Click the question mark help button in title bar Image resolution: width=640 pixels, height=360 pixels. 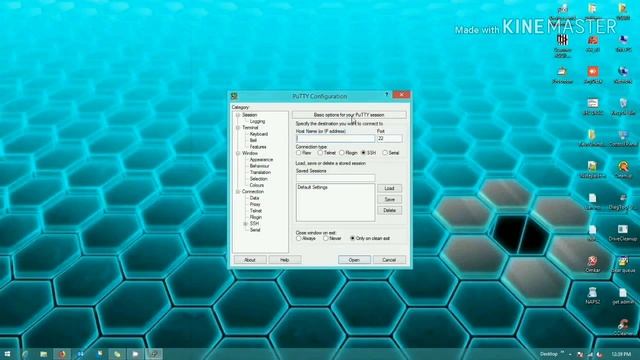387,95
